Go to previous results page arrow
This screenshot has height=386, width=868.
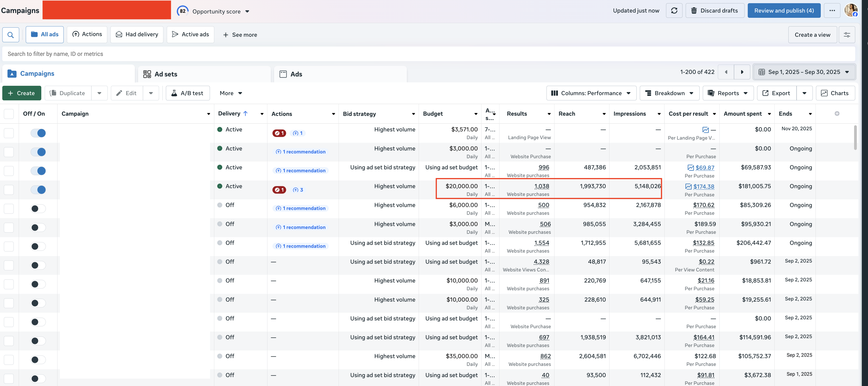point(726,72)
